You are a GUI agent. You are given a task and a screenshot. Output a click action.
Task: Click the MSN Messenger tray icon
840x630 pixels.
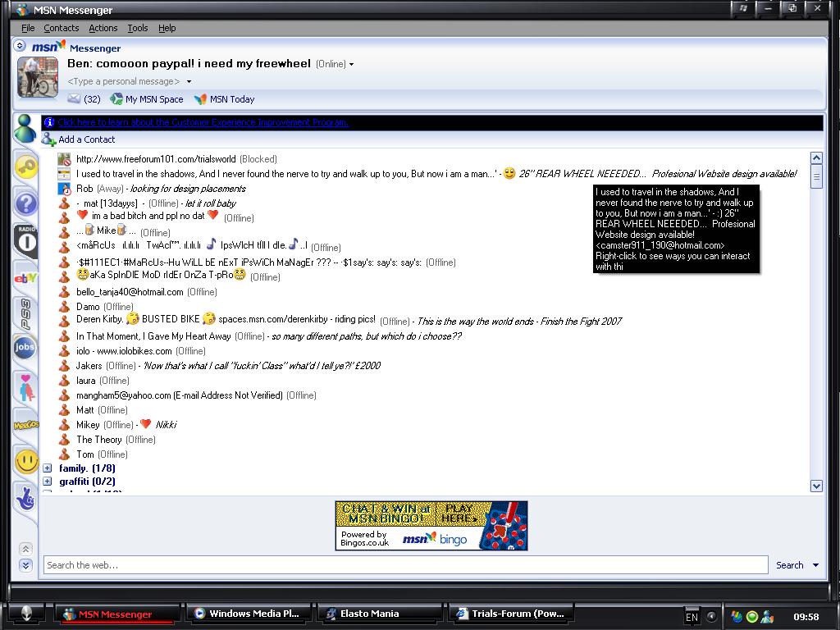767,617
